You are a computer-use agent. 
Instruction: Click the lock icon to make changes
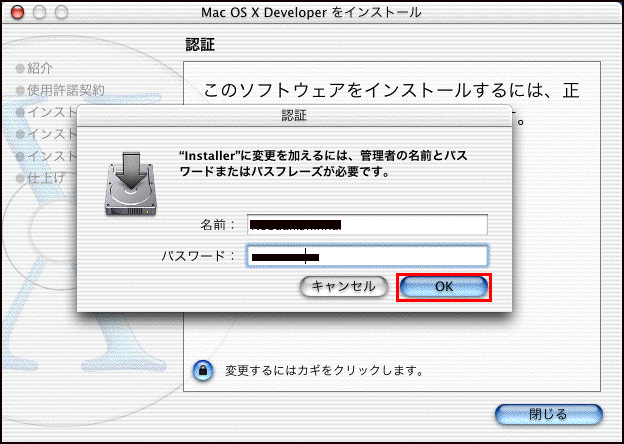203,371
